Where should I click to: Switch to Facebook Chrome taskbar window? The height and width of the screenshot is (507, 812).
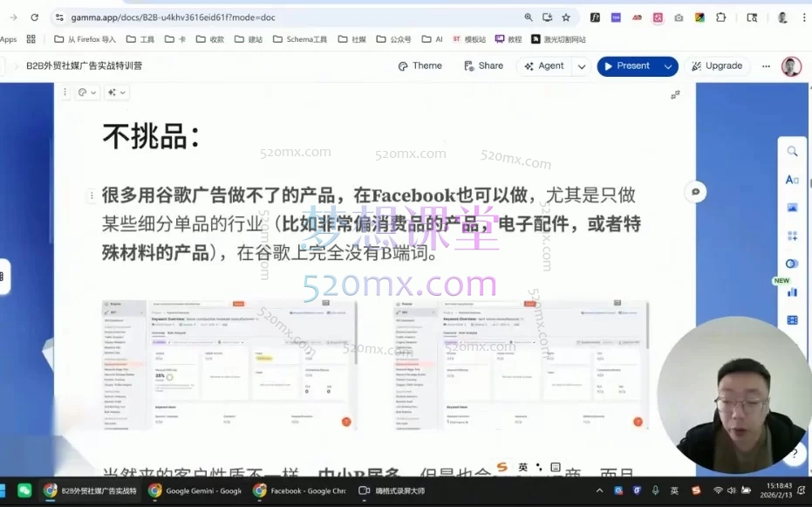300,490
